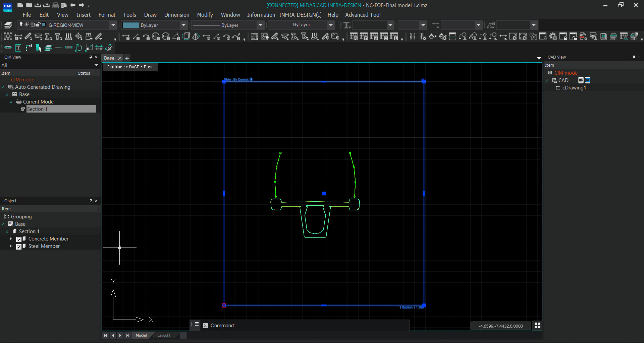Click the table T icon

point(364,37)
